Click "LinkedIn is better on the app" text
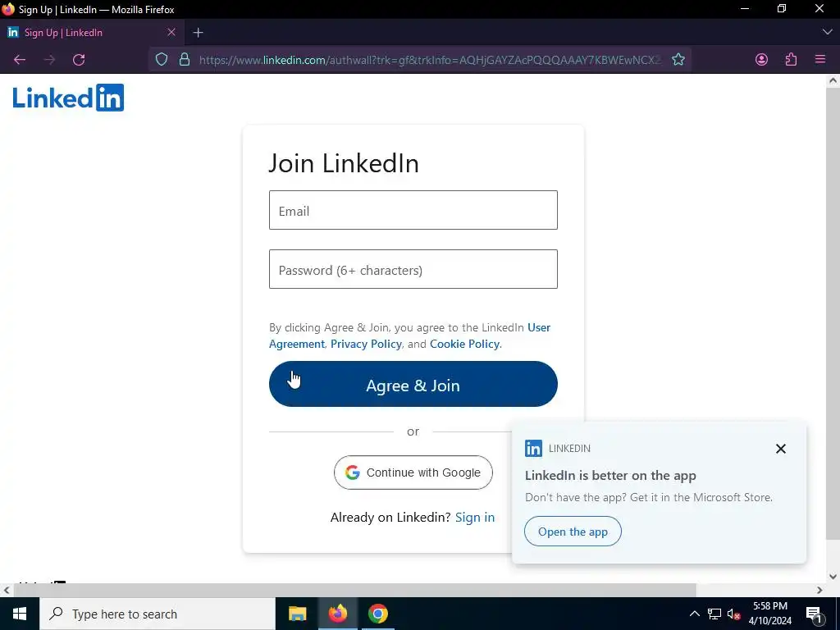This screenshot has height=630, width=840. point(610,475)
